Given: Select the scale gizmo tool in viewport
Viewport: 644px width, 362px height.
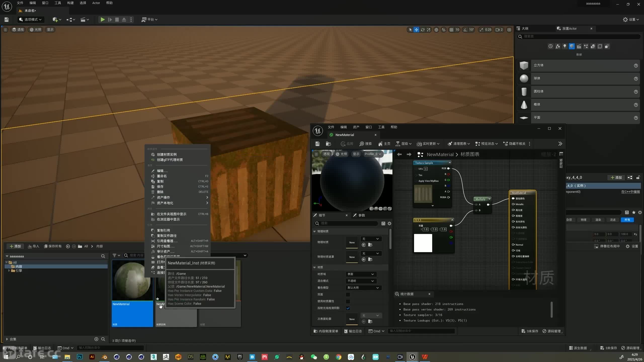Looking at the screenshot, I should pos(429,30).
